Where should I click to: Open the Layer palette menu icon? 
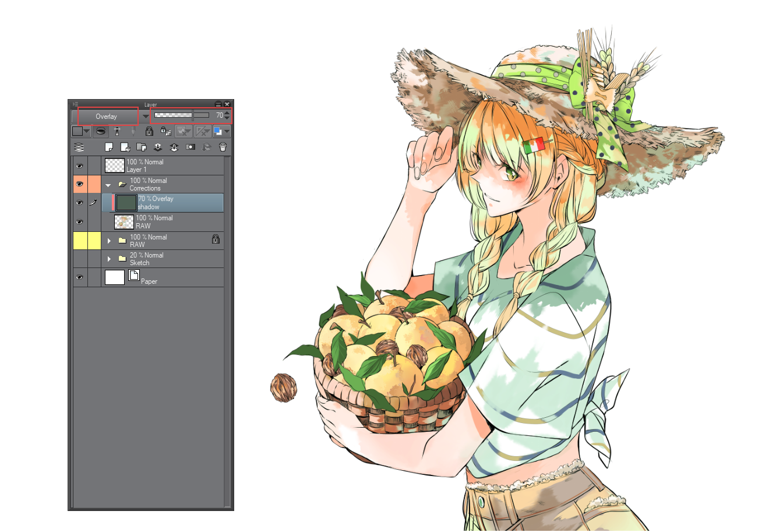coord(75,104)
